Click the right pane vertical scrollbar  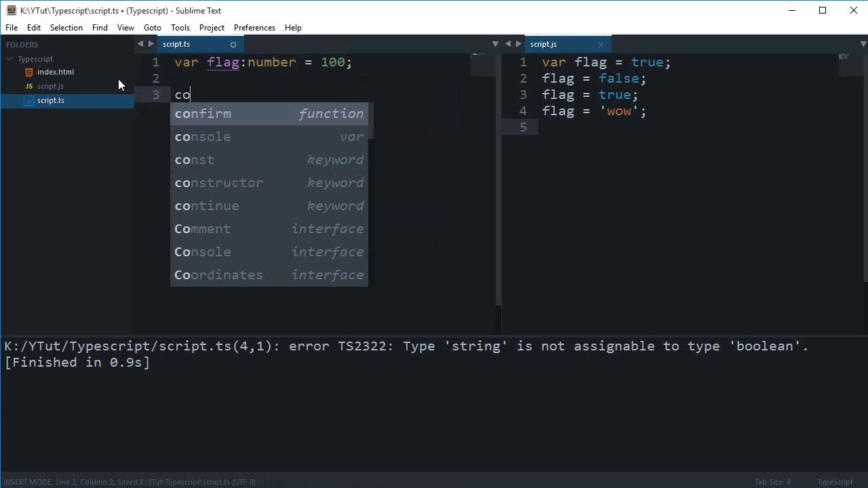pos(865,169)
